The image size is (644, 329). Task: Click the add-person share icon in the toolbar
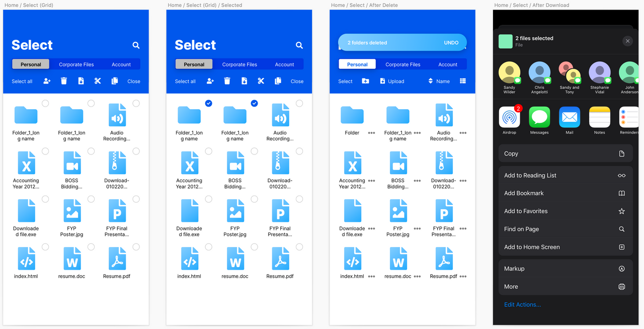[46, 81]
